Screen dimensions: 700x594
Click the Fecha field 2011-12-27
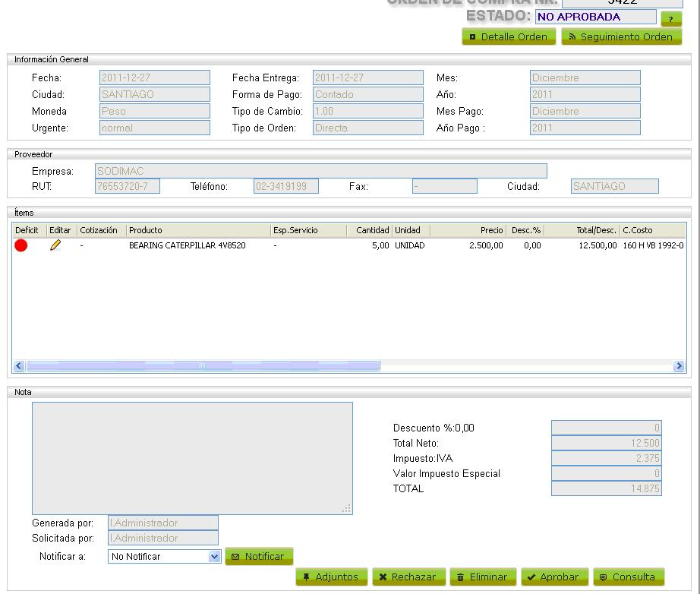tap(154, 77)
